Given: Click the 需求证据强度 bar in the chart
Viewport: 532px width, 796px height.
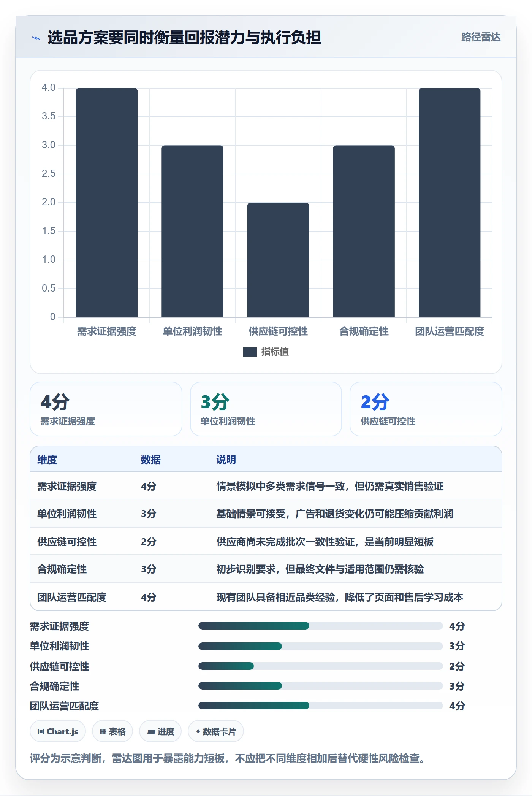Looking at the screenshot, I should point(107,203).
